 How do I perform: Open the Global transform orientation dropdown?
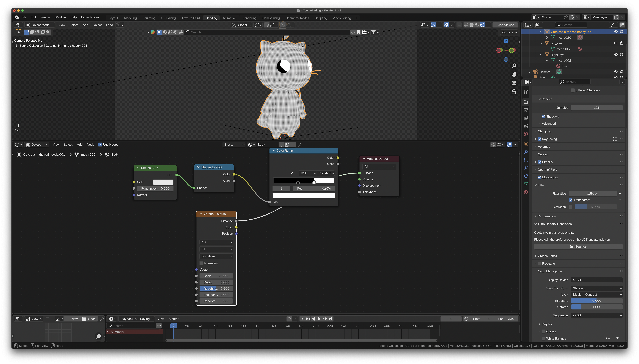pos(242,25)
